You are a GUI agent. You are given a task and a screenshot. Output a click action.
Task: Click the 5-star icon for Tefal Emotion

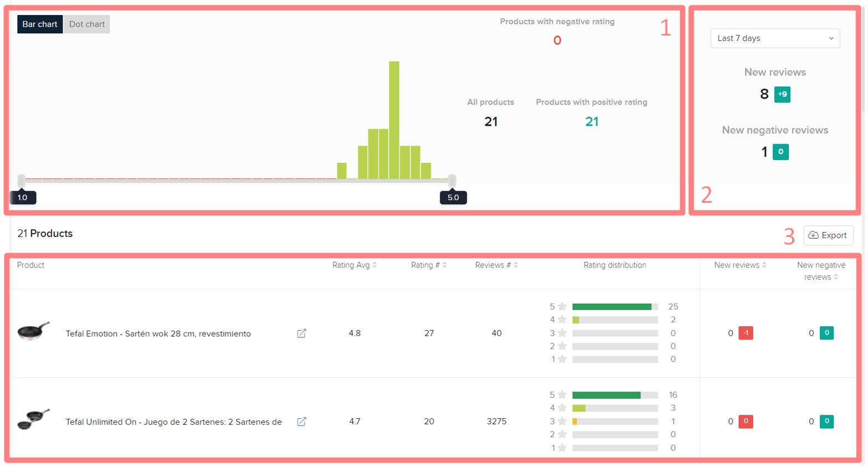click(562, 307)
